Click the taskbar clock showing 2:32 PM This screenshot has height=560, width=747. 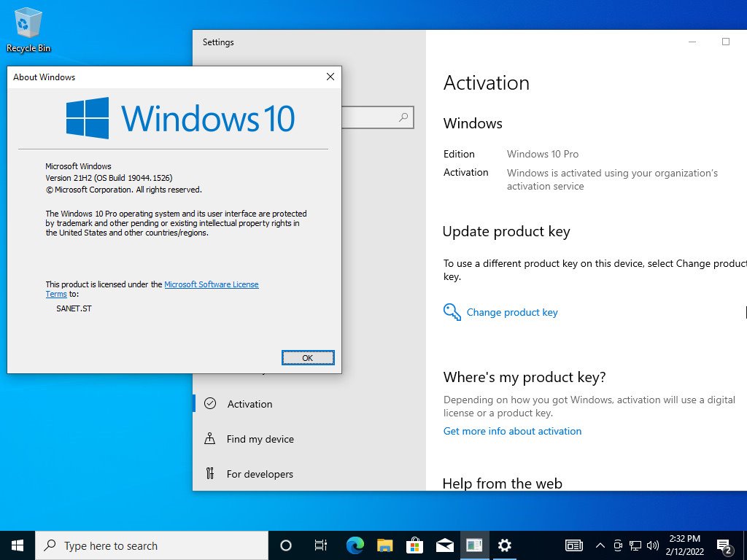coord(684,545)
